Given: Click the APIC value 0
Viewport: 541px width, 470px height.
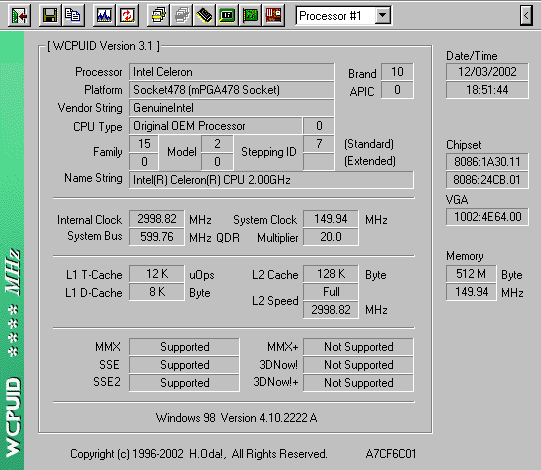Looking at the screenshot, I should (x=397, y=90).
